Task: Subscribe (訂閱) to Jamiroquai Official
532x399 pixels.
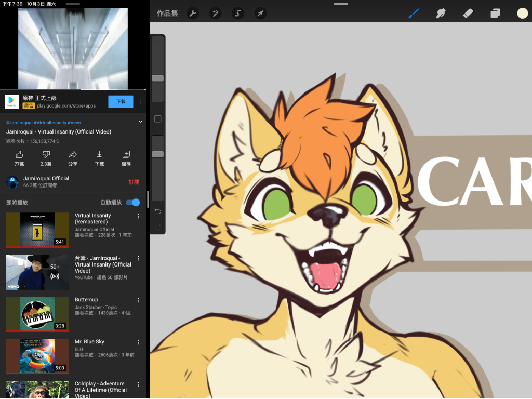Action: [134, 182]
